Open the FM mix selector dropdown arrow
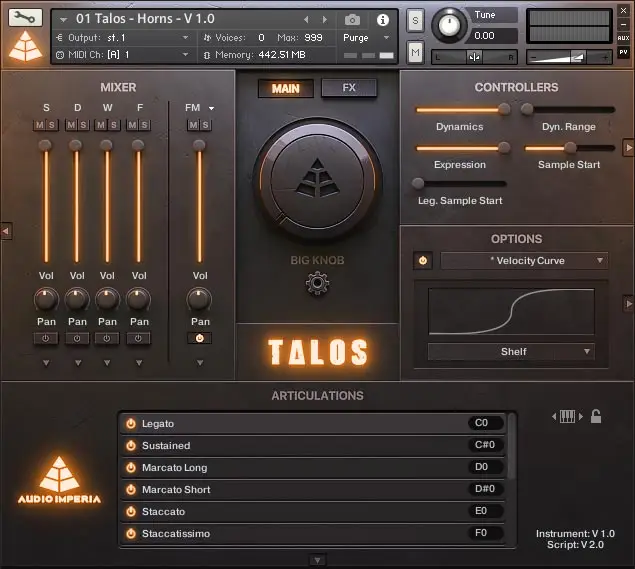This screenshot has height=569, width=635. click(x=211, y=108)
